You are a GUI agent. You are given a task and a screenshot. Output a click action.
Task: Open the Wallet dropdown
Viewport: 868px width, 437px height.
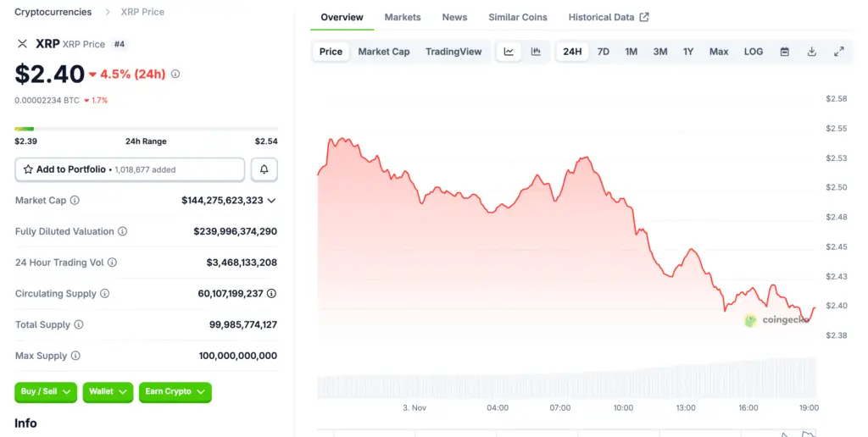pyautogui.click(x=108, y=391)
